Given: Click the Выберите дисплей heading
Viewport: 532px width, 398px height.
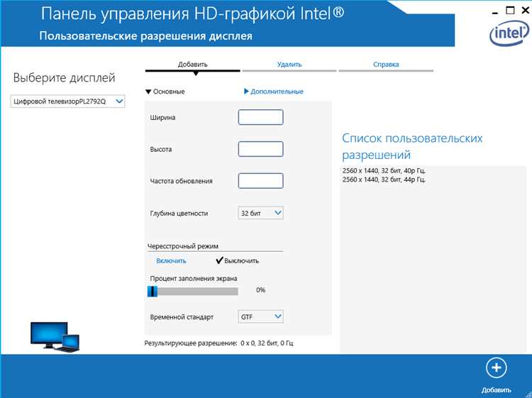Looking at the screenshot, I should [x=64, y=78].
